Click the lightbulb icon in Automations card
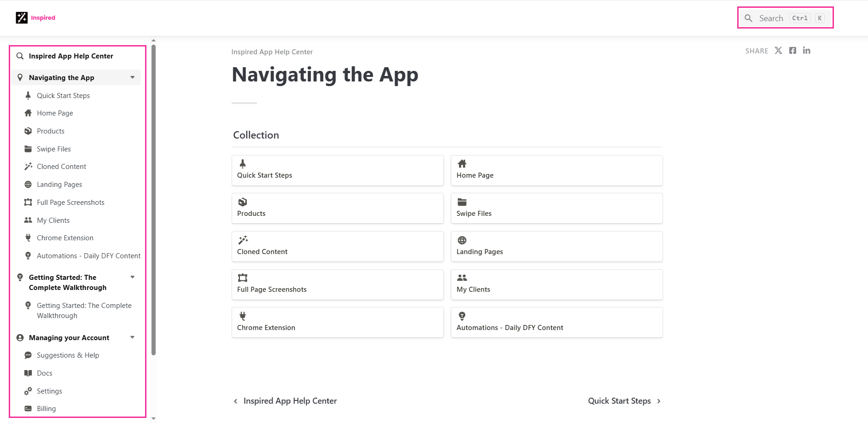Image resolution: width=868 pixels, height=423 pixels. click(462, 316)
